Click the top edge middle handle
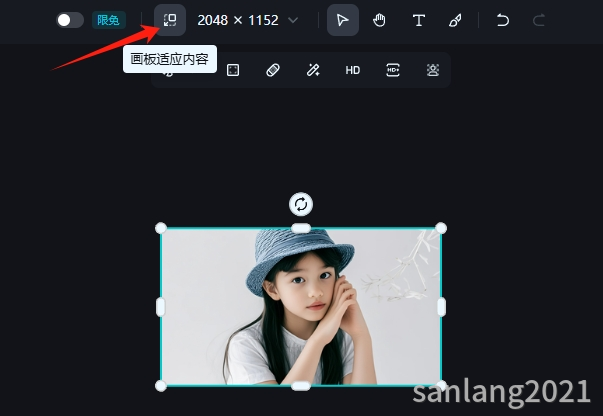 tap(301, 228)
